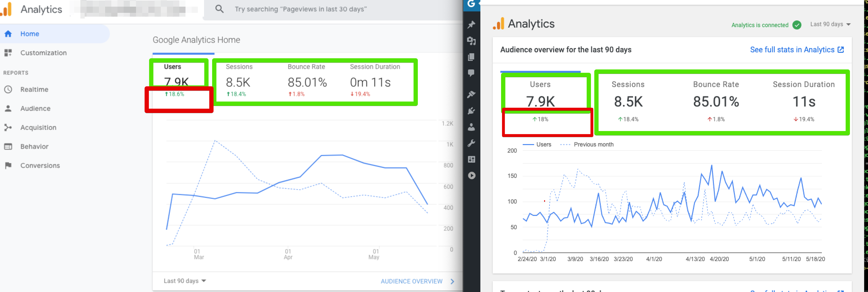868x292 pixels.
Task: Open Pages icon in WordPress sidebar
Action: [x=471, y=57]
